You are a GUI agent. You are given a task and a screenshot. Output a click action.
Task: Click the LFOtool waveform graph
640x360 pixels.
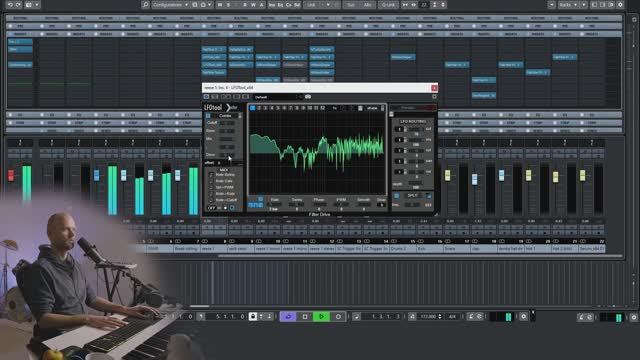317,153
